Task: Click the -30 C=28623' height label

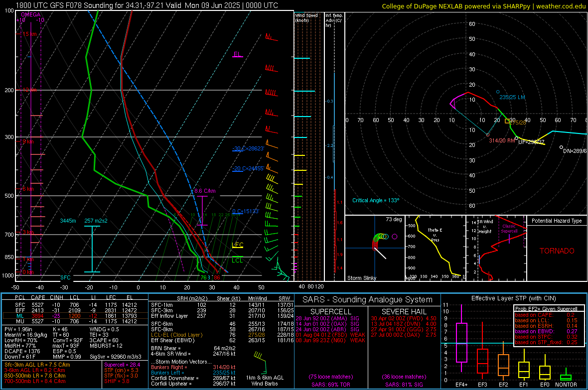Action: coord(248,148)
